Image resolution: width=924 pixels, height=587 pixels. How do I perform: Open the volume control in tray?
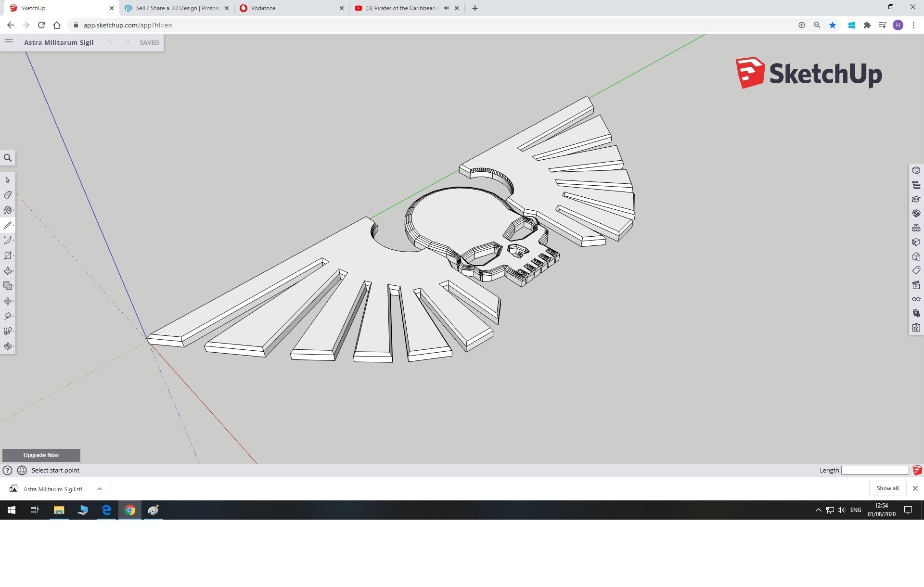[841, 510]
